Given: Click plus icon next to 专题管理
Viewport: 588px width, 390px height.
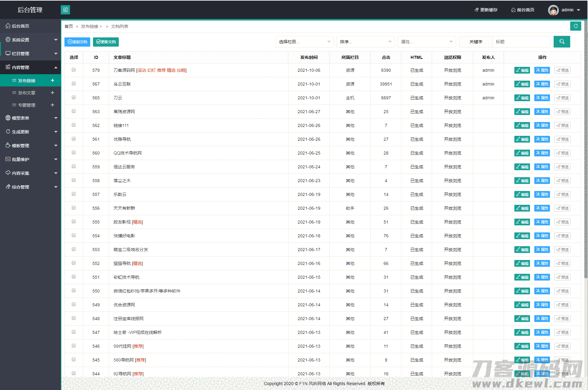Looking at the screenshot, I should click(x=52, y=105).
